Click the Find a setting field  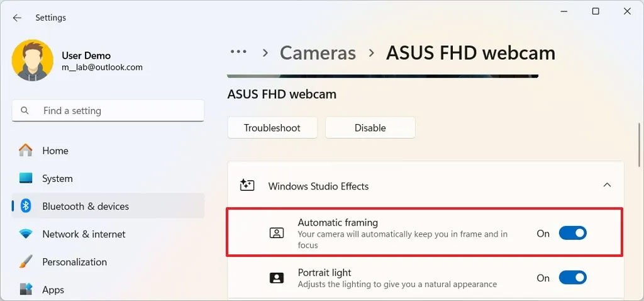point(113,111)
